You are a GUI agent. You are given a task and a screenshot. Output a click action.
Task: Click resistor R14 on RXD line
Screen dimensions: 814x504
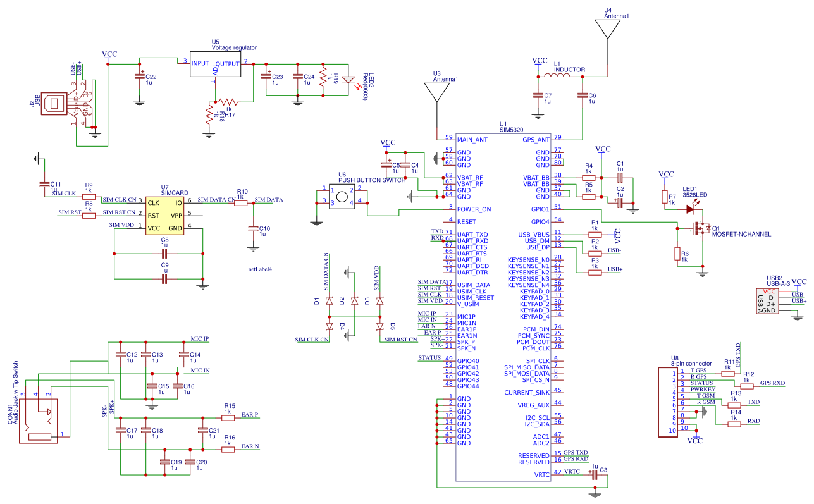pos(734,424)
